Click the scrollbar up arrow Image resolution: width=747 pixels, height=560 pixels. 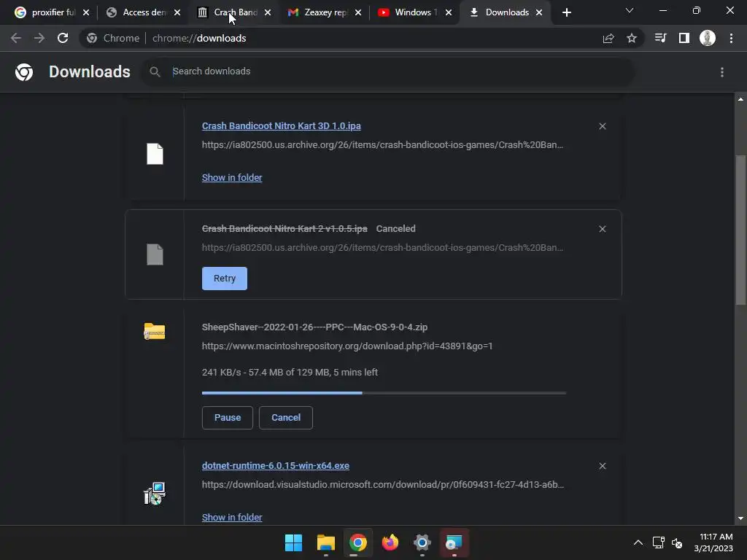click(x=740, y=99)
